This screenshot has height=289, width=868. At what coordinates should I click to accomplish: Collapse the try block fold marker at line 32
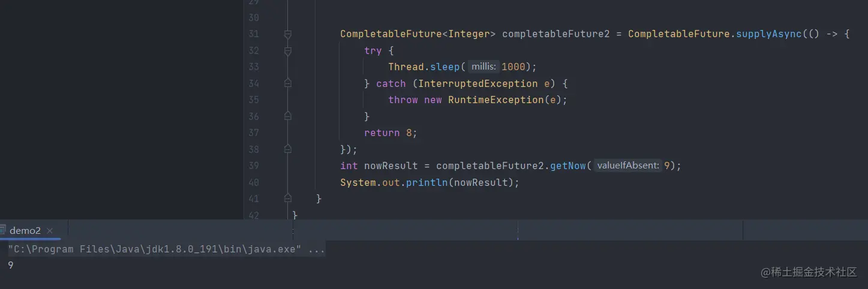[x=288, y=51]
